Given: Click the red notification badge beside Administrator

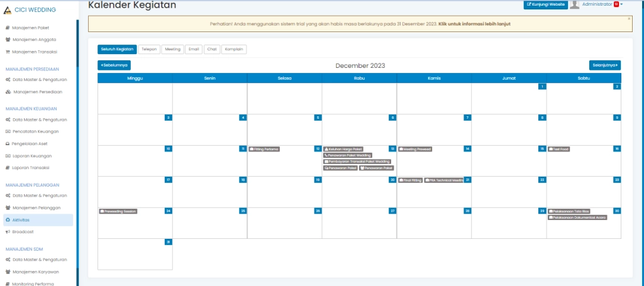Looking at the screenshot, I should (616, 4).
